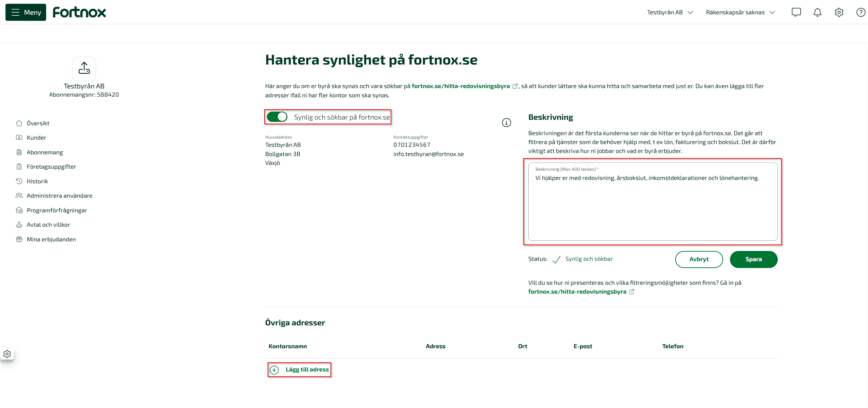Viewport: 868px width, 408px height.
Task: Save changes with the Spara button
Action: (x=754, y=259)
